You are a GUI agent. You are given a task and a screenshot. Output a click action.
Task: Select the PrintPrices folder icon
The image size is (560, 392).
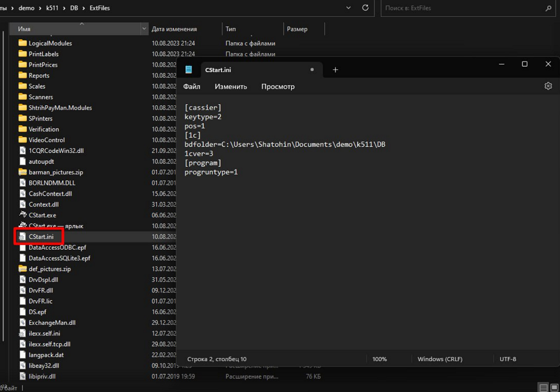(x=22, y=64)
